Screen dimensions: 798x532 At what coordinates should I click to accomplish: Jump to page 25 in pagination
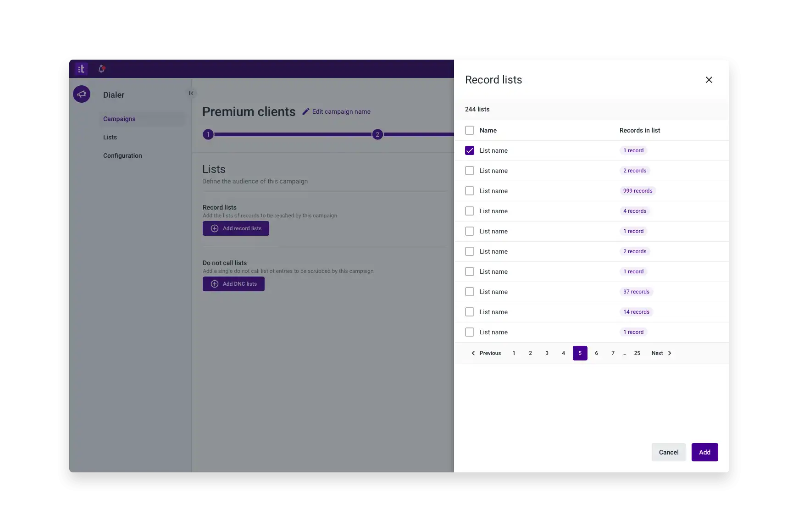point(637,353)
